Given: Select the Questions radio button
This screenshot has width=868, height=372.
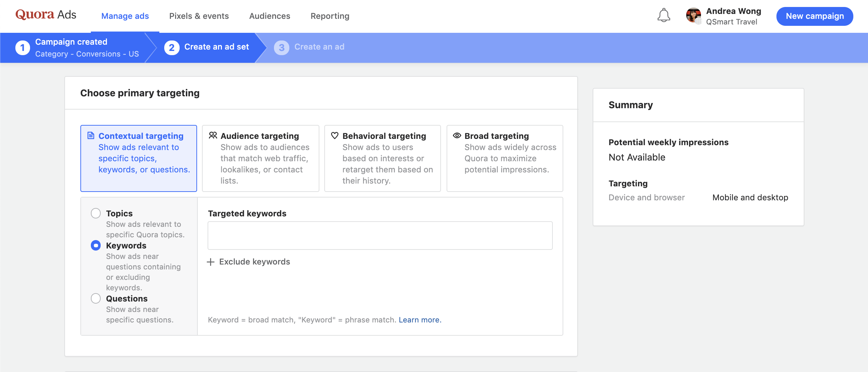Looking at the screenshot, I should coord(96,299).
